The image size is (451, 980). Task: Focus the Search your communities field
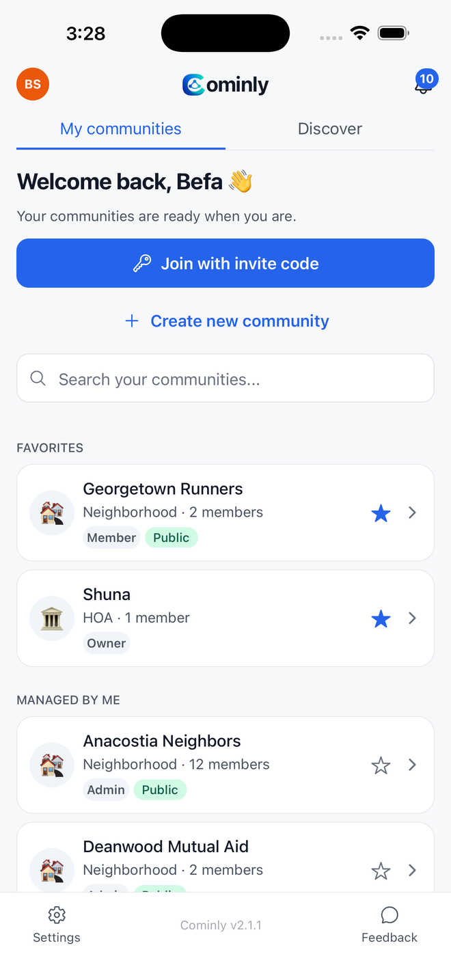(x=225, y=378)
